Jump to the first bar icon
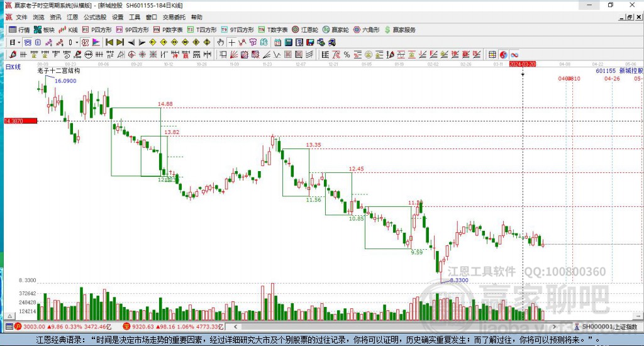 pyautogui.click(x=109, y=42)
